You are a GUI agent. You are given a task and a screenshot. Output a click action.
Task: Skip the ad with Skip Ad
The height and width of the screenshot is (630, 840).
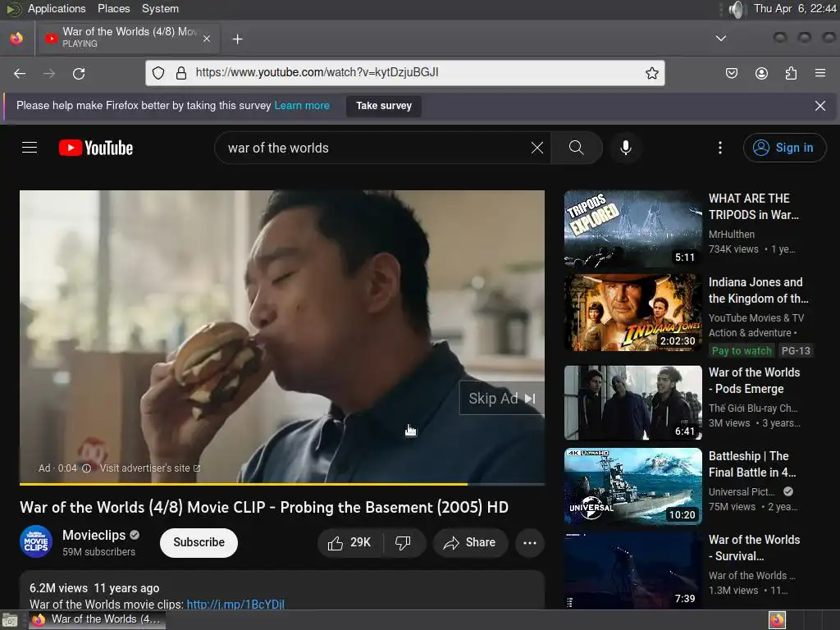point(501,399)
